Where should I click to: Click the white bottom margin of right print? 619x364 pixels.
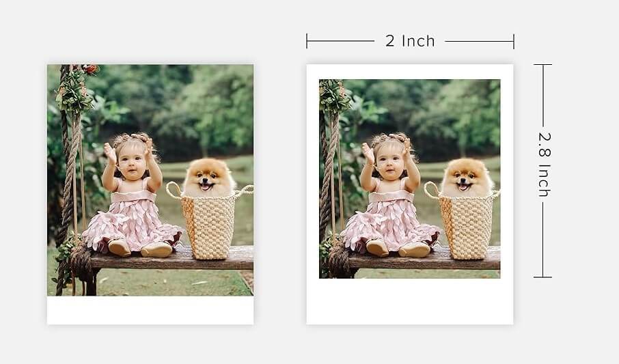pos(410,302)
